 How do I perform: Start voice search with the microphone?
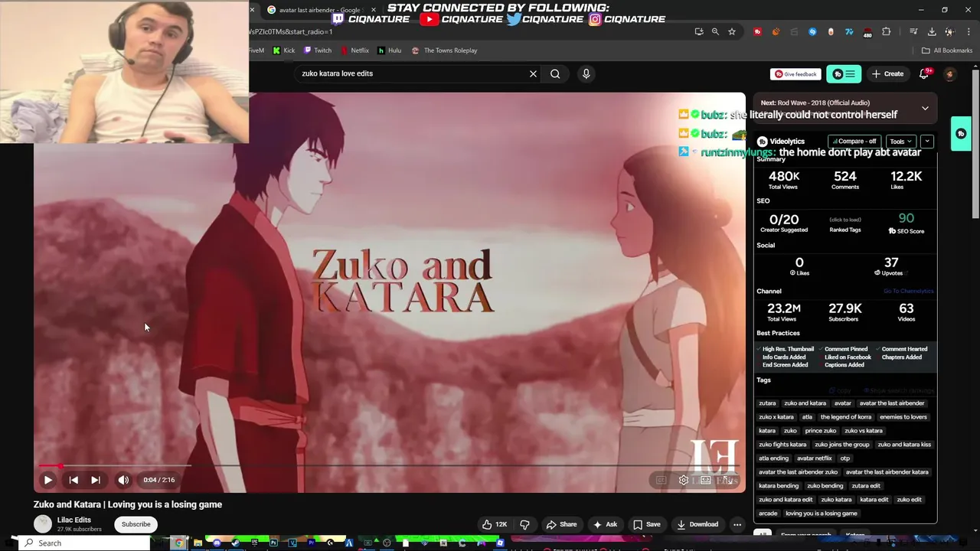(586, 73)
